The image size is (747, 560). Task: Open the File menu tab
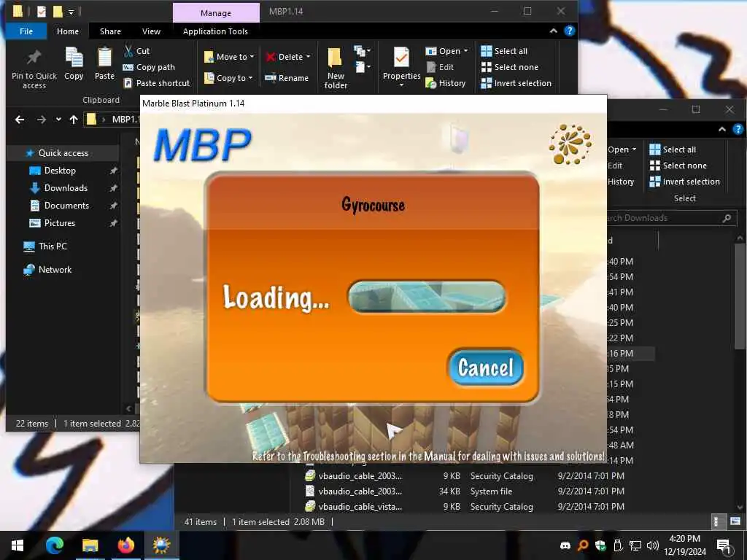pos(26,31)
